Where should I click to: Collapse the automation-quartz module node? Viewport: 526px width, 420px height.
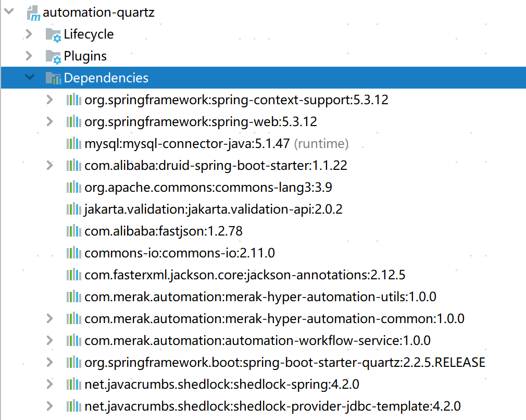coord(8,12)
